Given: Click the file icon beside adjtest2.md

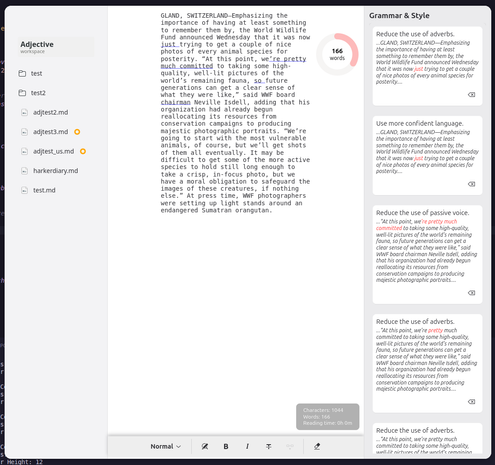Looking at the screenshot, I should tap(24, 113).
